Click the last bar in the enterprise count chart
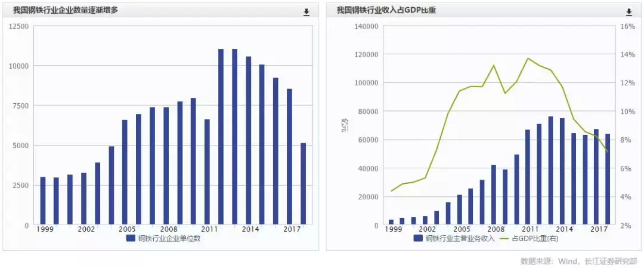This screenshot has width=644, height=268. (x=303, y=184)
